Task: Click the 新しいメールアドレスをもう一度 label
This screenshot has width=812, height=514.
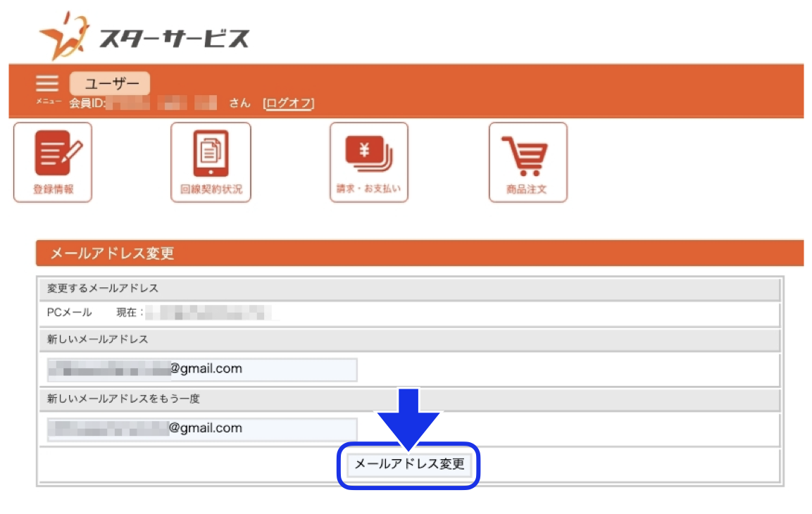Action: [x=123, y=399]
